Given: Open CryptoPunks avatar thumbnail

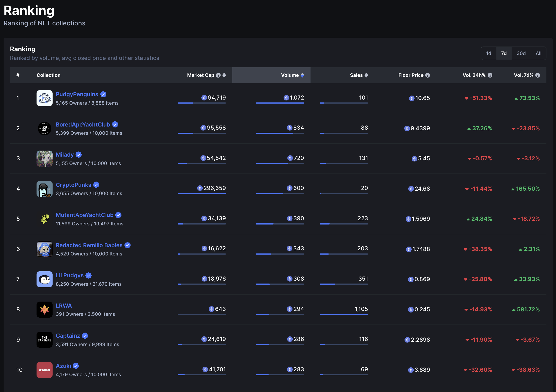Looking at the screenshot, I should 45,189.
